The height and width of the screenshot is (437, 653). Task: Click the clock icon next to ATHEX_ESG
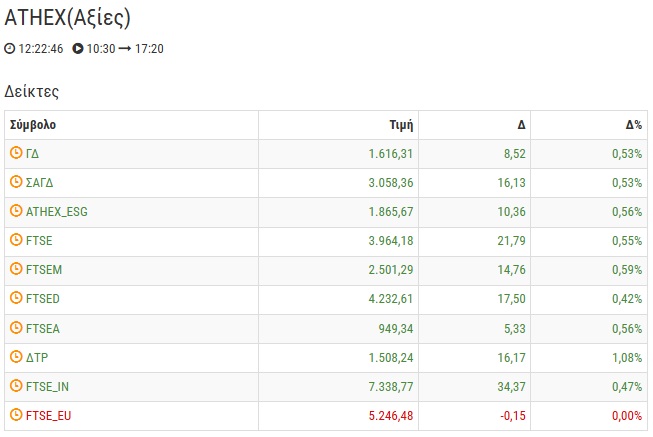(x=16, y=211)
